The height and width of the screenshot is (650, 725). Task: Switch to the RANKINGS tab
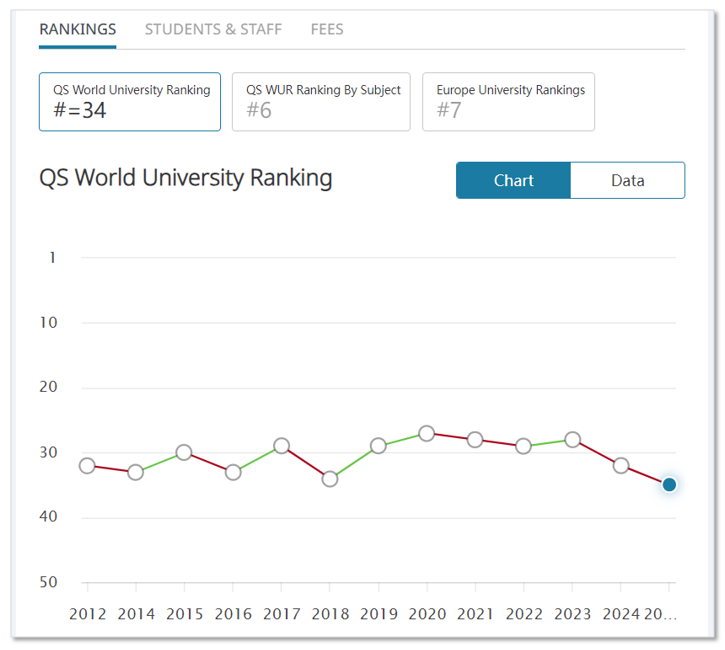[x=78, y=30]
